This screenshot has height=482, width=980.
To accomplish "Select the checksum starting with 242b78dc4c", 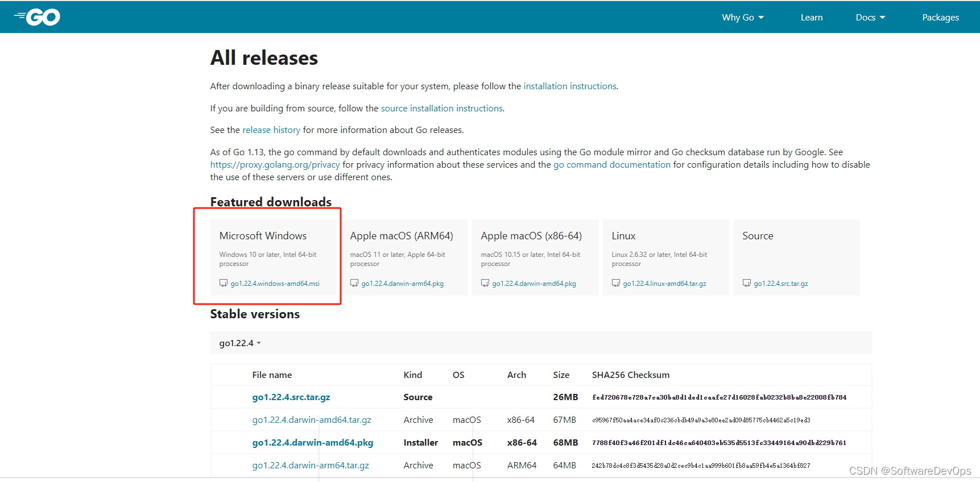I will (701, 466).
